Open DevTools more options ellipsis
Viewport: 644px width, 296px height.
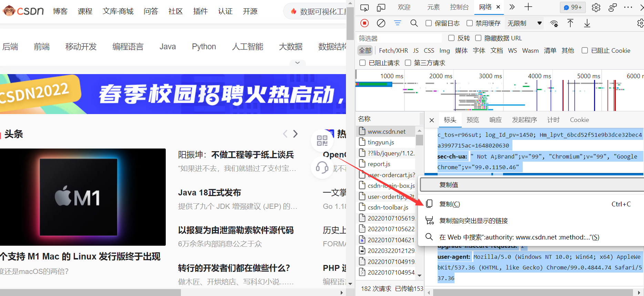coord(628,7)
